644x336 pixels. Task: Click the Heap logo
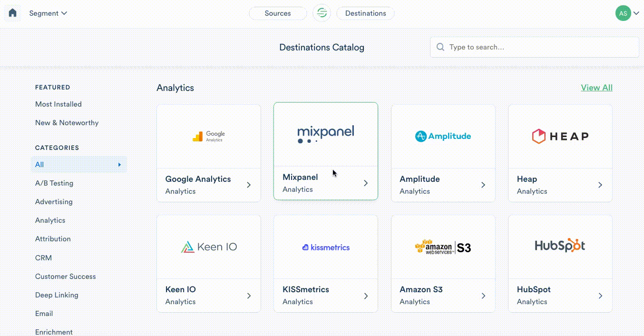click(x=560, y=137)
